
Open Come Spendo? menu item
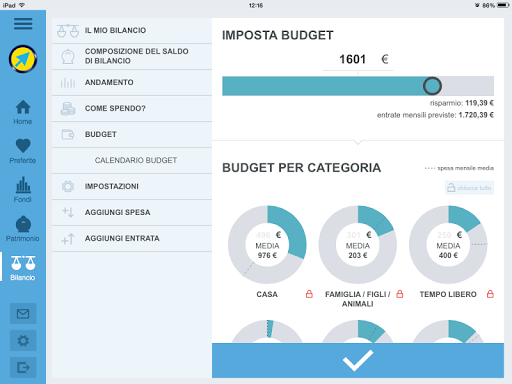[x=132, y=108]
